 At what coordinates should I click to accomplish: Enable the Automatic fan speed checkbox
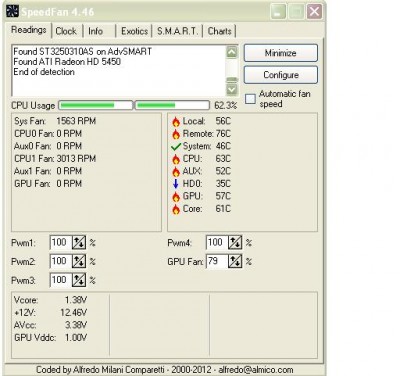pyautogui.click(x=250, y=99)
